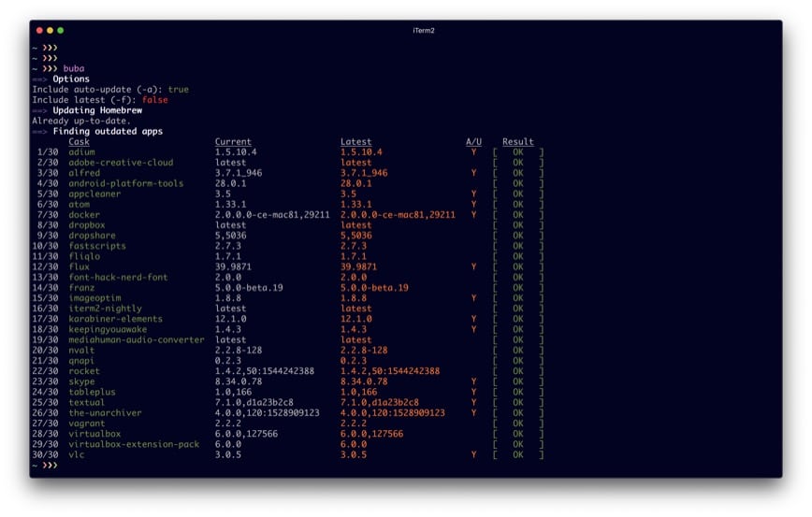Click the 'franz' cask name
Viewport: 812px width, 517px height.
tap(81, 288)
